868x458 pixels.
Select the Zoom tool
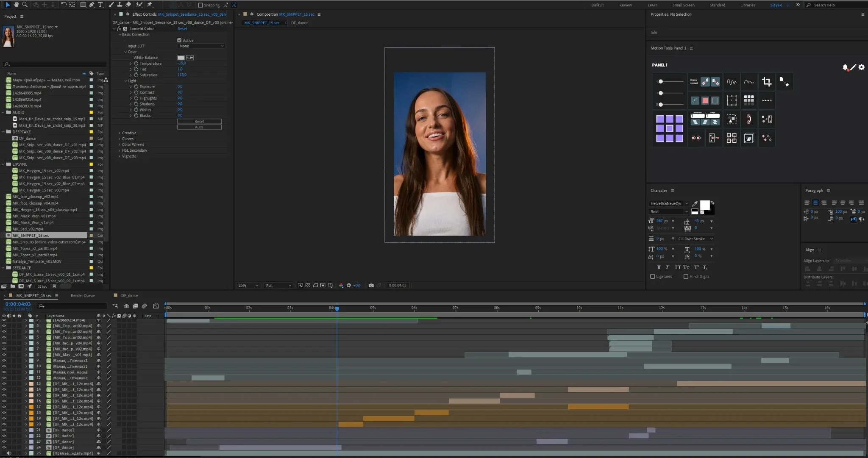coord(25,5)
